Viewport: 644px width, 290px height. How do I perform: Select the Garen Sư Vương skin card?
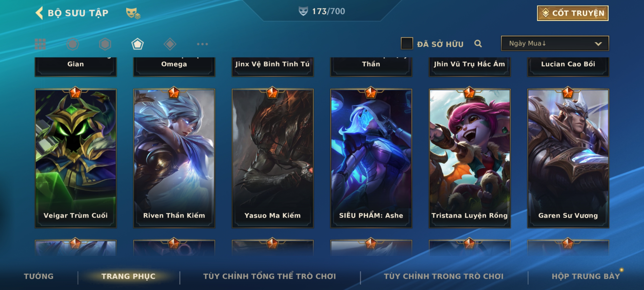click(568, 158)
